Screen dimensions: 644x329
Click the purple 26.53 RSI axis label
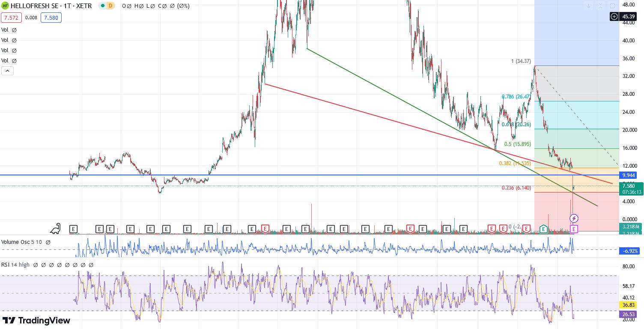[628, 314]
